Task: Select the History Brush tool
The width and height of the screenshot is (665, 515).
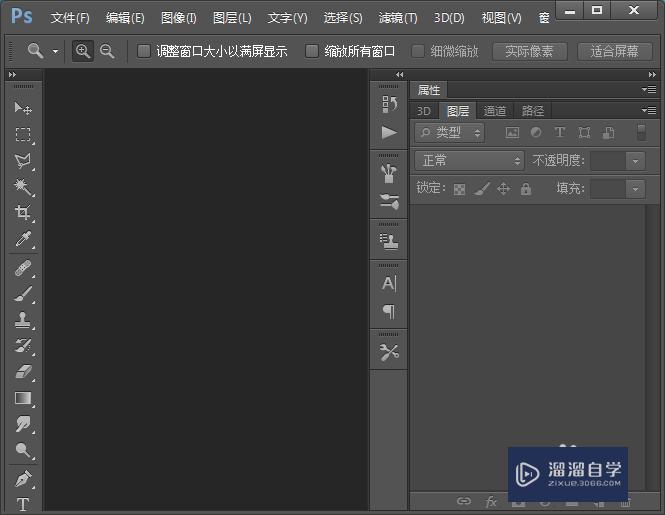Action: click(23, 346)
